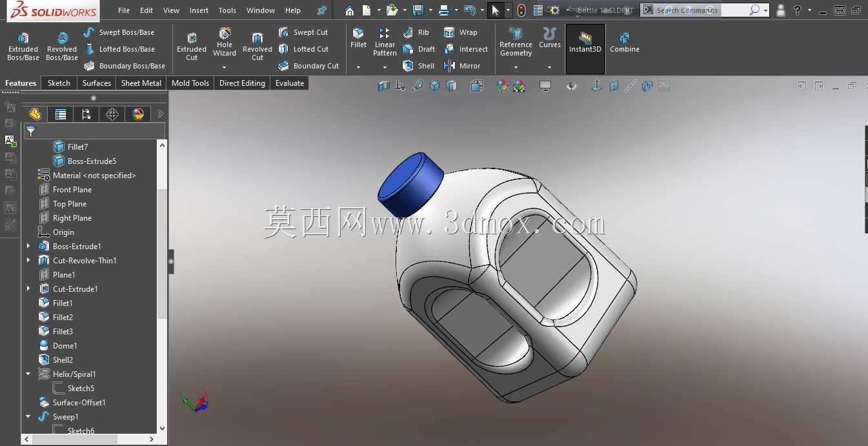Select Front Plane in feature tree

[x=65, y=189]
